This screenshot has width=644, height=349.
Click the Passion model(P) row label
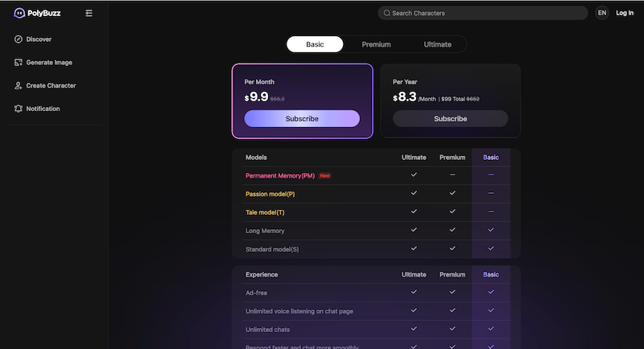(x=270, y=194)
